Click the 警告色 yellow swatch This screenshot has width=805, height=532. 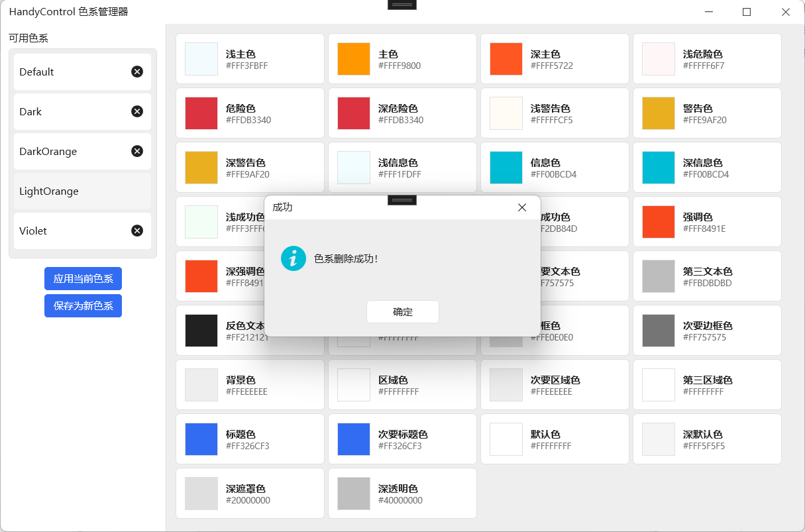[x=659, y=113]
